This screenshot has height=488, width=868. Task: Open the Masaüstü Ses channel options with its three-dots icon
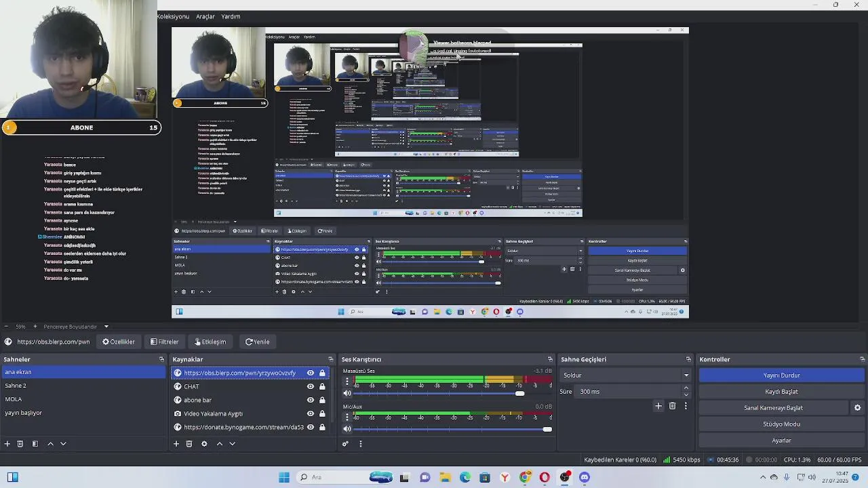point(347,382)
